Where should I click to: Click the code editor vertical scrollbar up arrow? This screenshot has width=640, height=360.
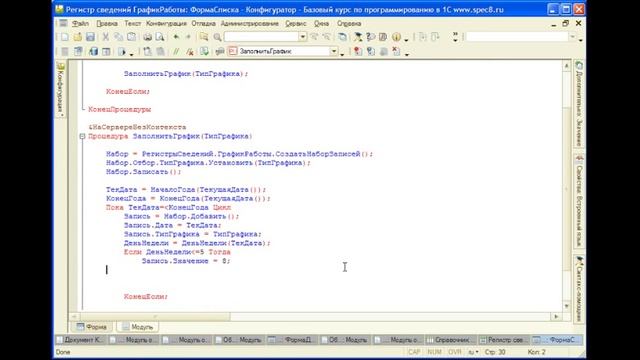coord(567,66)
